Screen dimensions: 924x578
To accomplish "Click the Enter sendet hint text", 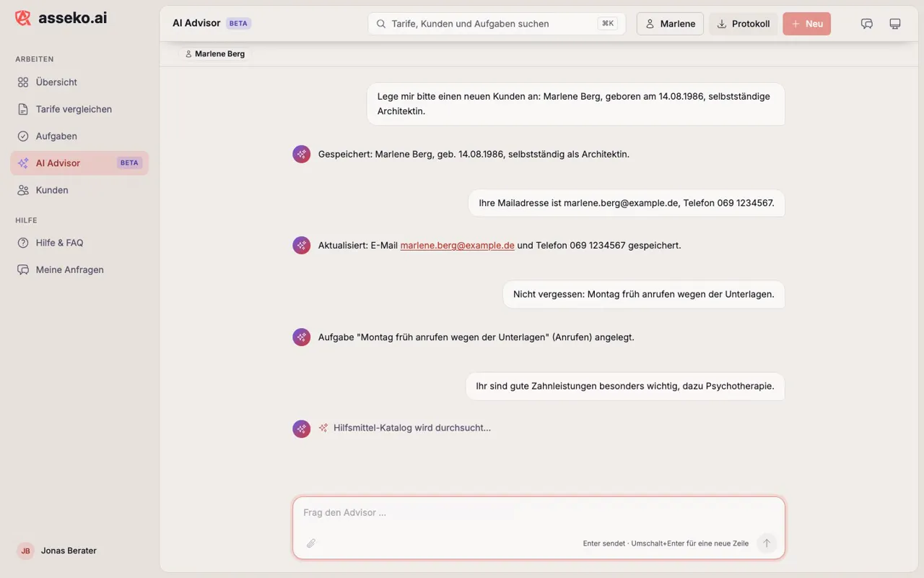I will pyautogui.click(x=666, y=543).
